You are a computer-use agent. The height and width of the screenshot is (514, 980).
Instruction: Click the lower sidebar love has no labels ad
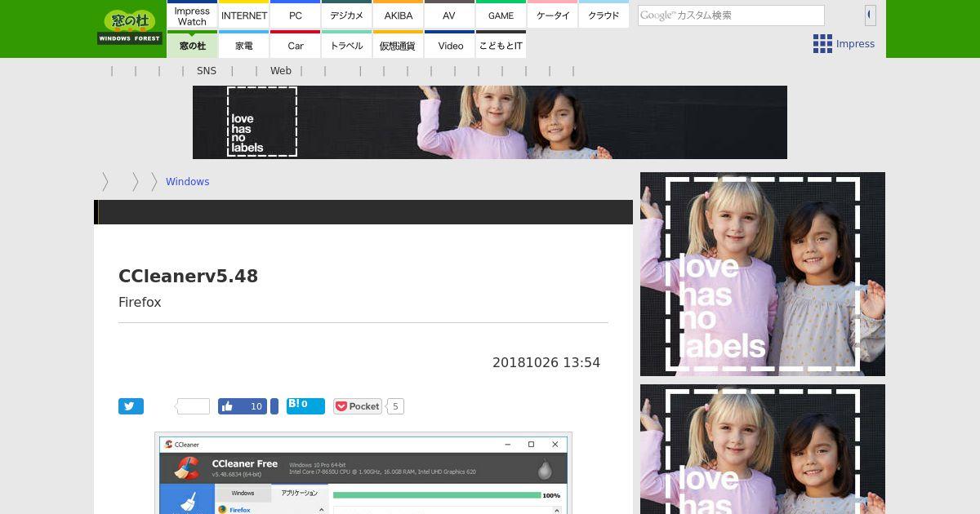tap(763, 450)
